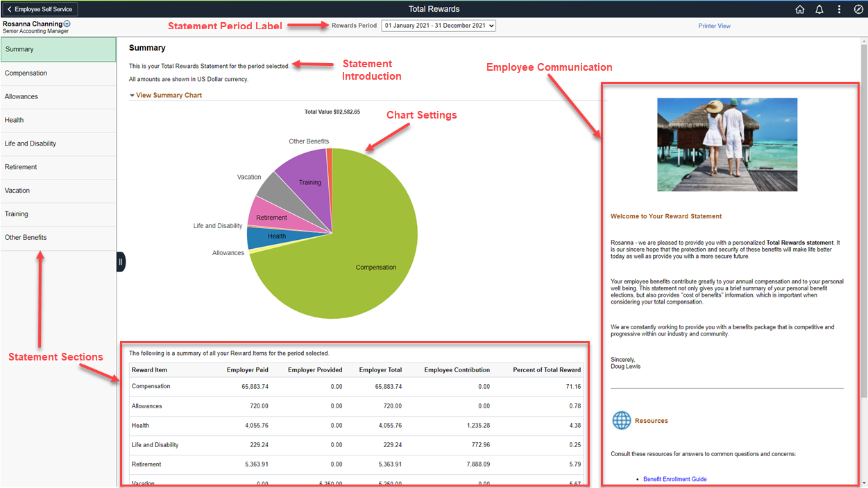Click the Total Value $92,582.65 label
Screen dimensions: 868x488
coord(332,112)
